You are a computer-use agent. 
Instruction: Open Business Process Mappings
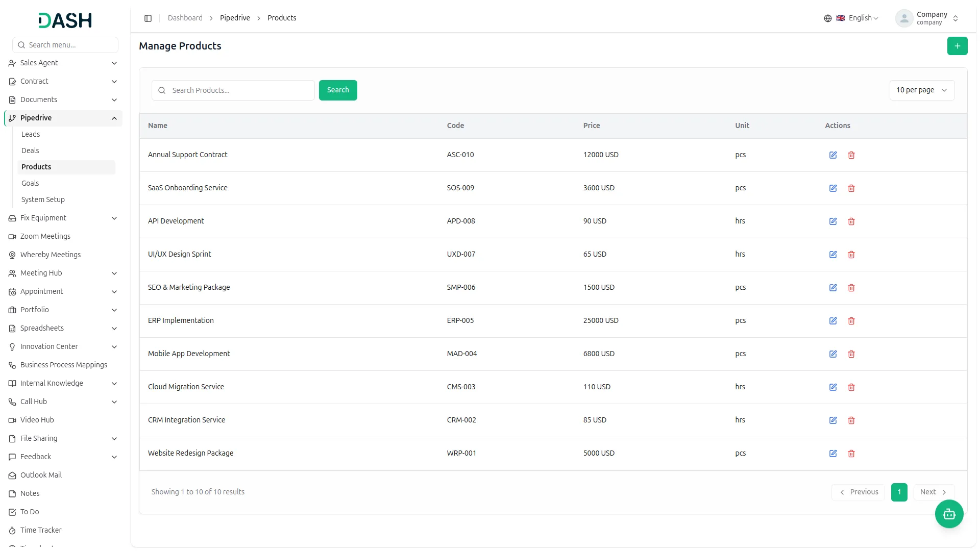[63, 365]
